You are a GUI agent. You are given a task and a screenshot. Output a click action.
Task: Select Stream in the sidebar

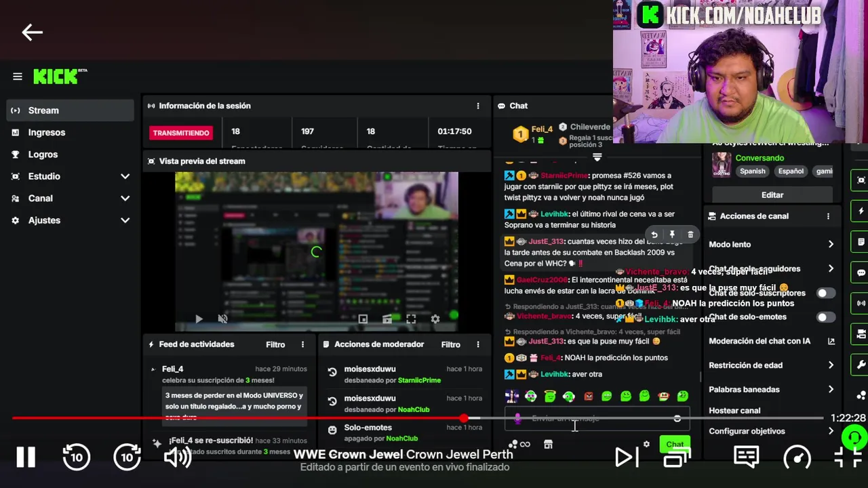[x=71, y=110]
